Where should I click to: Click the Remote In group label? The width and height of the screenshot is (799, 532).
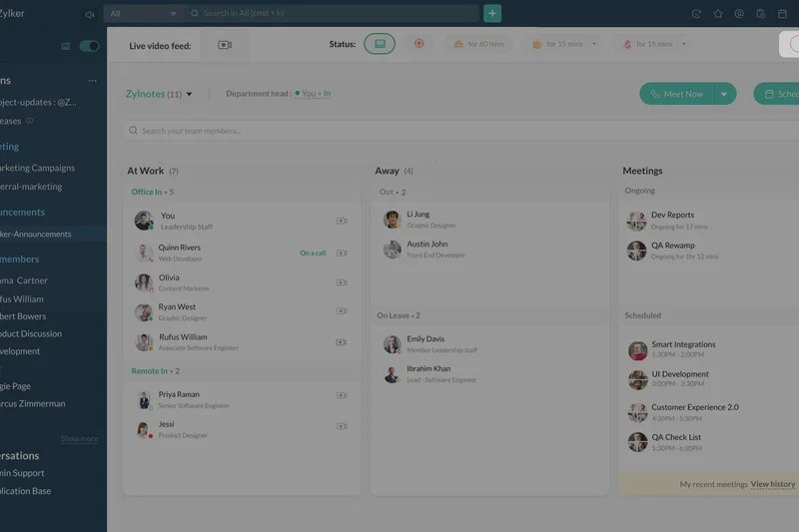coord(149,371)
